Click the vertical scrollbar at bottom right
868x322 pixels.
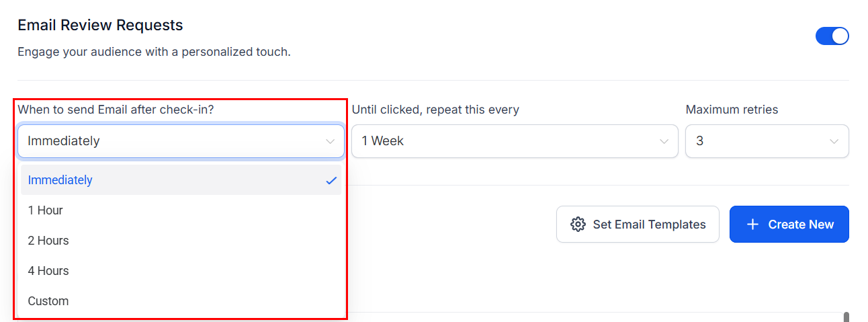click(x=846, y=317)
